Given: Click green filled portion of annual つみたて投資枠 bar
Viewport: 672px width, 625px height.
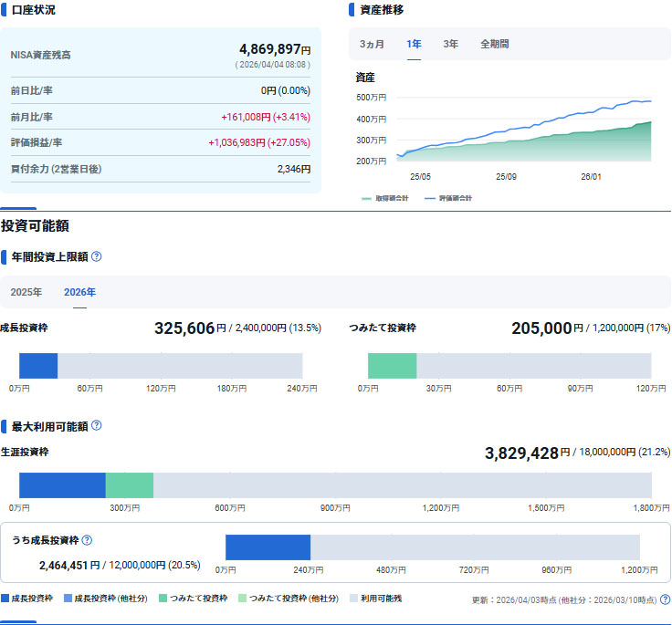Looking at the screenshot, I should [392, 365].
